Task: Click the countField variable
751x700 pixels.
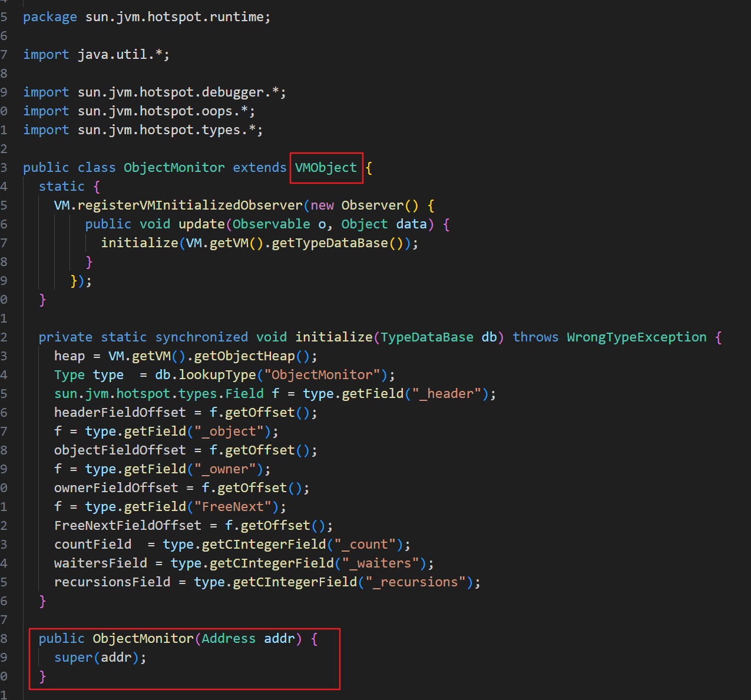Action: click(92, 545)
